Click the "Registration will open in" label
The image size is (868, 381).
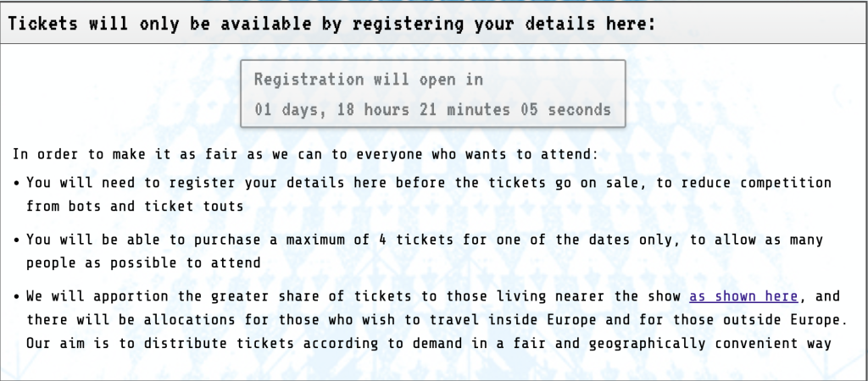(x=369, y=80)
